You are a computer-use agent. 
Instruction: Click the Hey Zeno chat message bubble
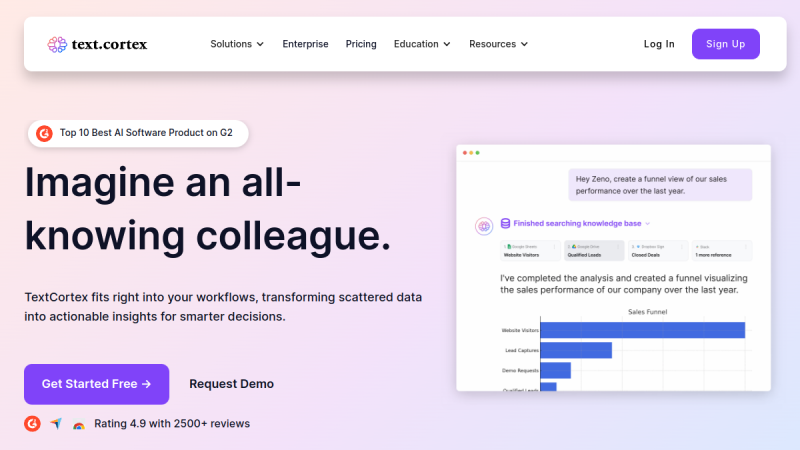(660, 185)
